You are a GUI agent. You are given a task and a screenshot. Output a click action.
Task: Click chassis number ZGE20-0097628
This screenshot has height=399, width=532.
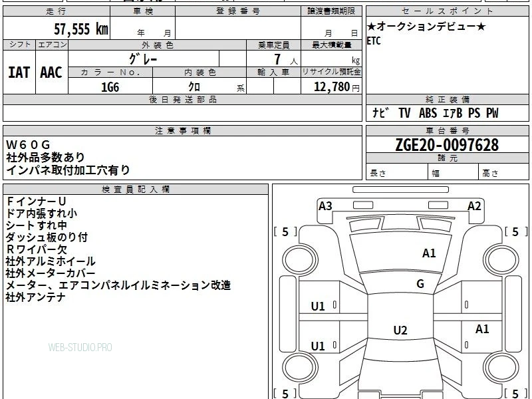(447, 145)
